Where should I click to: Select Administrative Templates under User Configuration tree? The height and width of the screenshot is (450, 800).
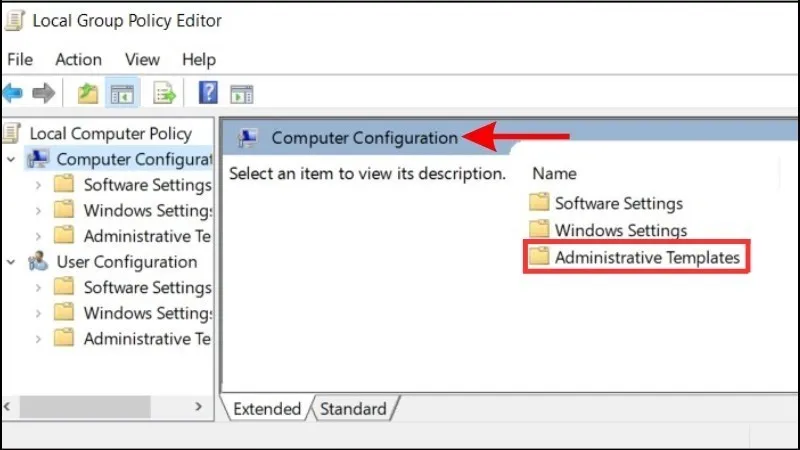click(x=147, y=339)
